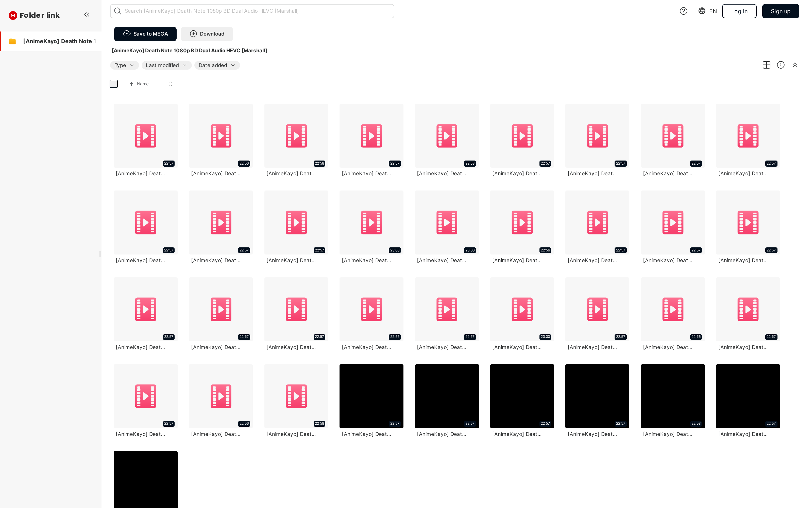The height and width of the screenshot is (508, 812).
Task: Open sort options via the up-down chevron beside Name
Action: (171, 84)
